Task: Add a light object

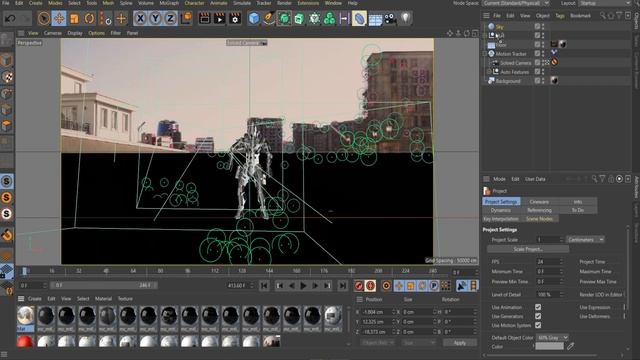Action: coord(405,18)
